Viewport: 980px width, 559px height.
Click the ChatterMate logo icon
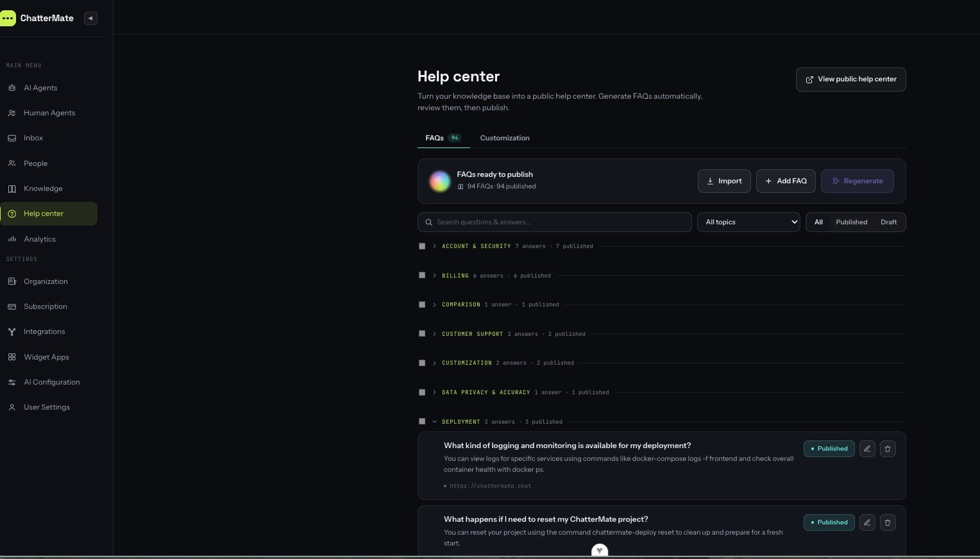[8, 18]
